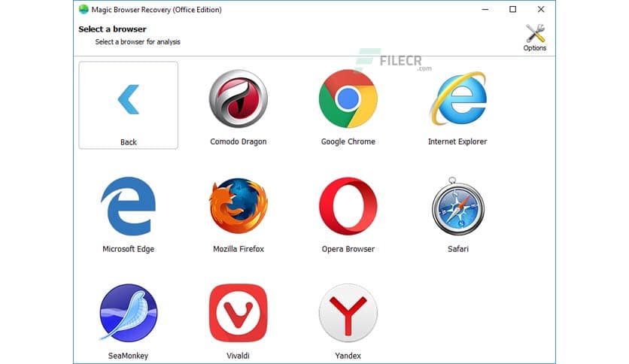
Task: Select the Yandex browser icon
Action: pyautogui.click(x=348, y=313)
